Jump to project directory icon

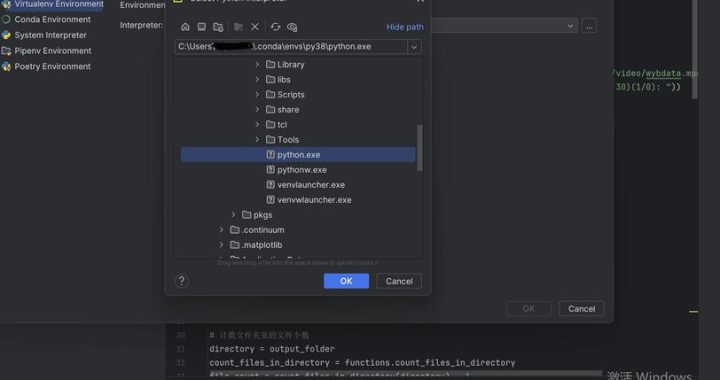coord(218,27)
